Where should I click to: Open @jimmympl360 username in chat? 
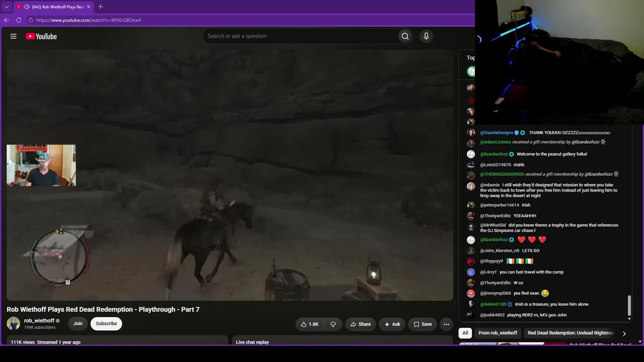[x=496, y=294]
